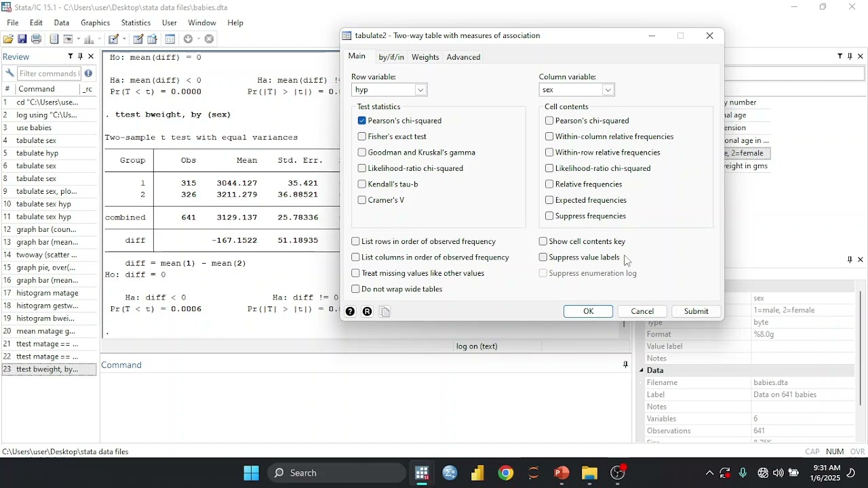Click the Break toolbar icon
The height and width of the screenshot is (488, 868).
point(210,39)
